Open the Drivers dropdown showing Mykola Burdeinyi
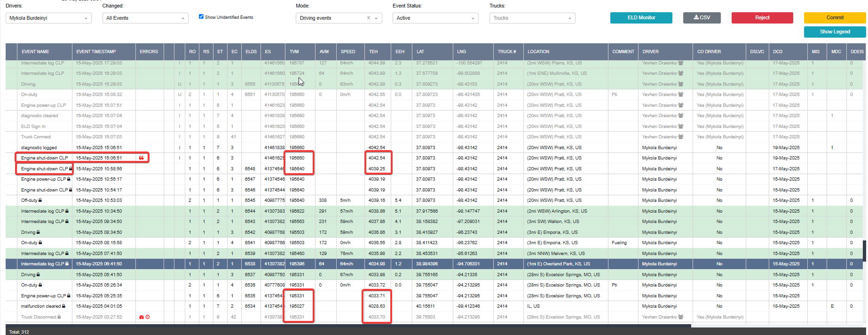Viewport: 868px width, 335px height. pos(48,18)
